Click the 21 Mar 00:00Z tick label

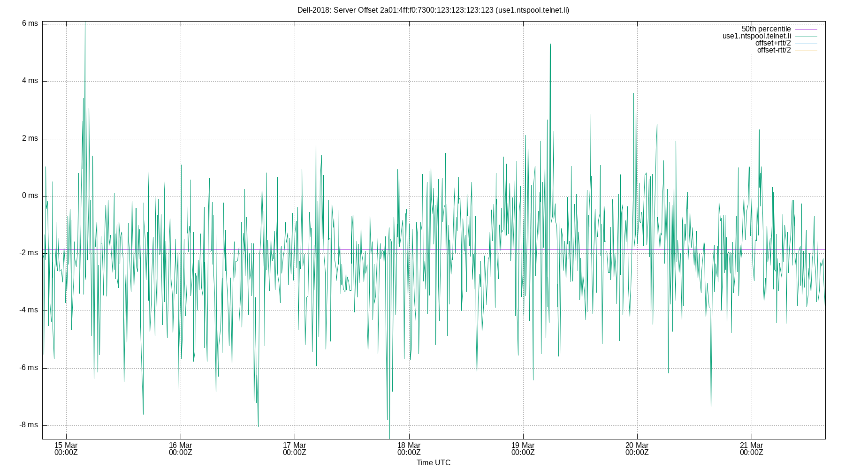coord(752,449)
